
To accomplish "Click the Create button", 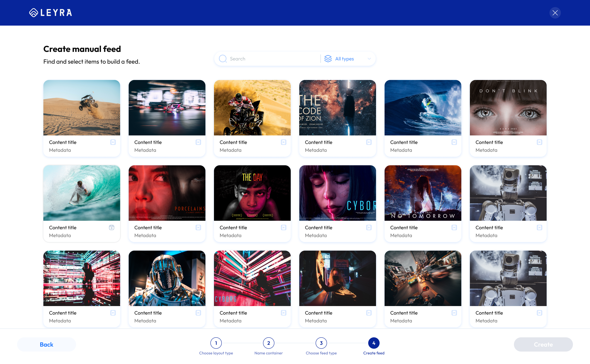I will coord(543,344).
